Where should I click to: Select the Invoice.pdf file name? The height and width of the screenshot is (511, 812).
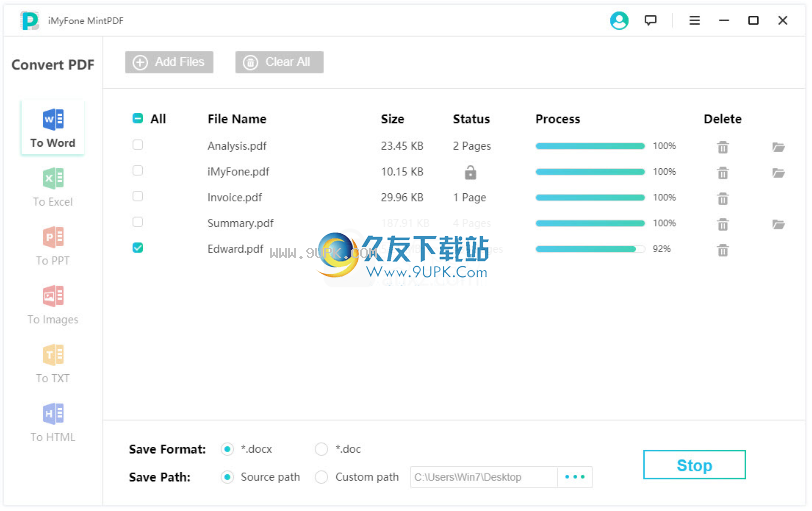click(x=235, y=197)
